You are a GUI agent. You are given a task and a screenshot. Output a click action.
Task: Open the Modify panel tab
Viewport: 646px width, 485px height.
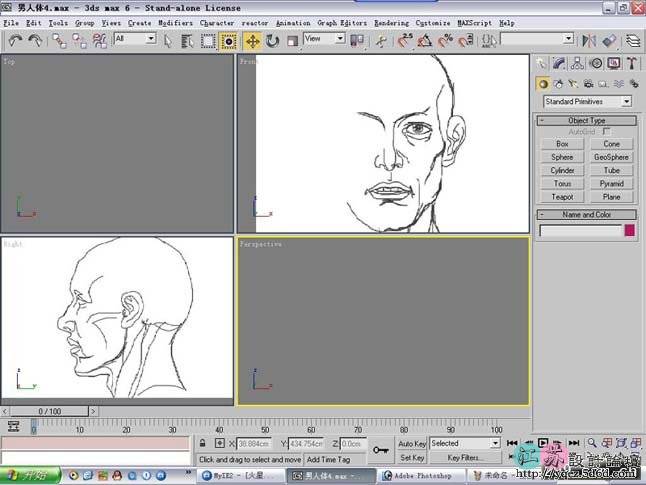coord(558,64)
